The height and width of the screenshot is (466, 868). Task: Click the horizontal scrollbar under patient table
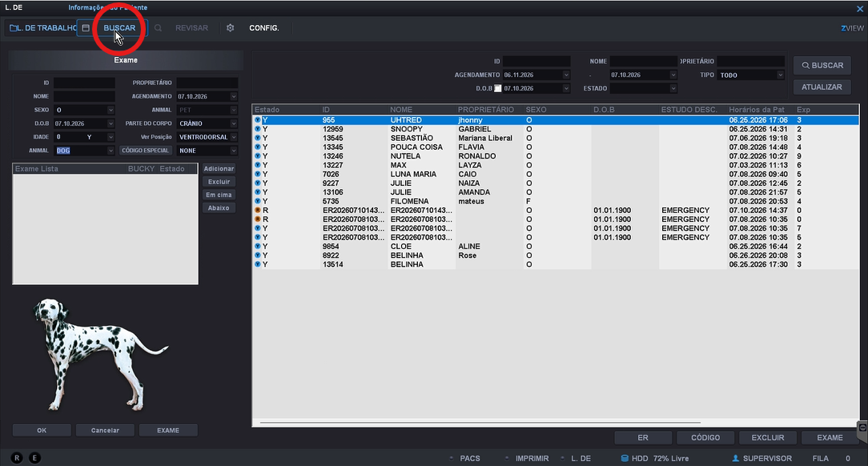click(480, 423)
